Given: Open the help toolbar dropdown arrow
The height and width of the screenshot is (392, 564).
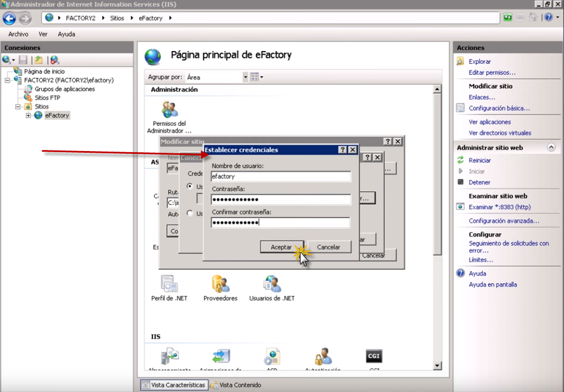Looking at the screenshot, I should point(557,17).
